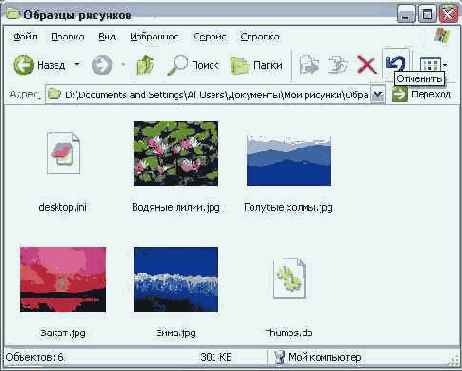Screen dimensions: 462x371
Task: Click the Undo arrow toolbar icon
Action: 395,62
